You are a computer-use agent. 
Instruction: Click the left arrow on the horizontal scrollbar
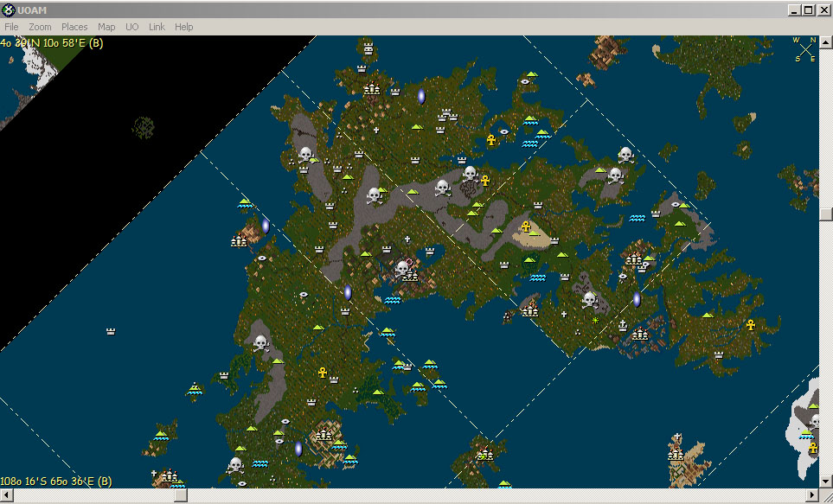(6, 495)
